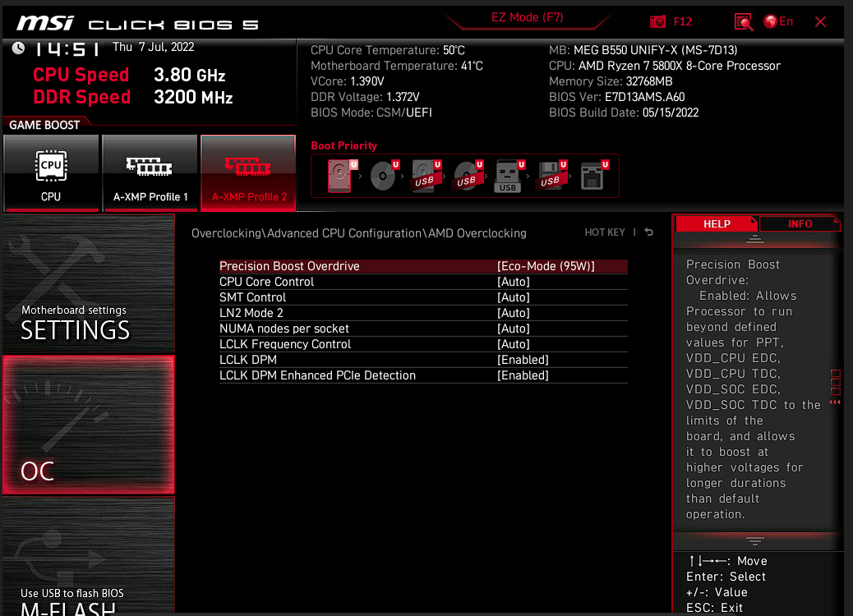The width and height of the screenshot is (853, 616).
Task: Toggle CPU Game Boost button
Action: pyautogui.click(x=51, y=173)
